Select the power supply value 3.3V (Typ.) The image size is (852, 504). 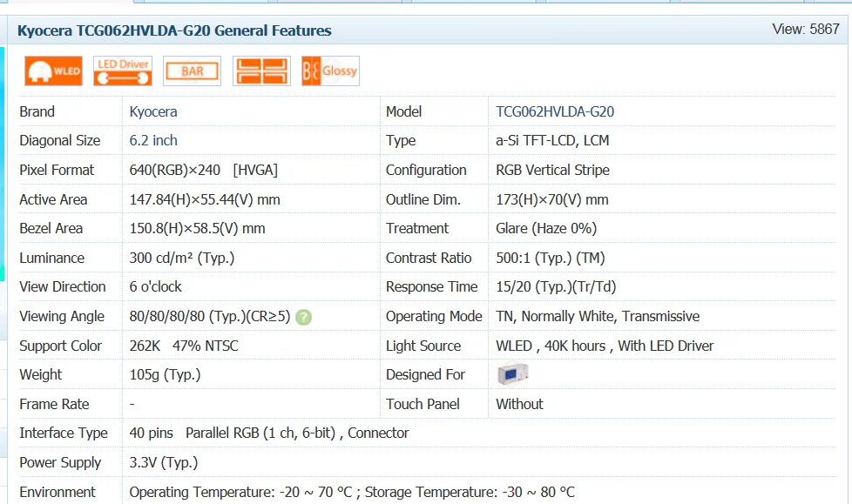164,462
